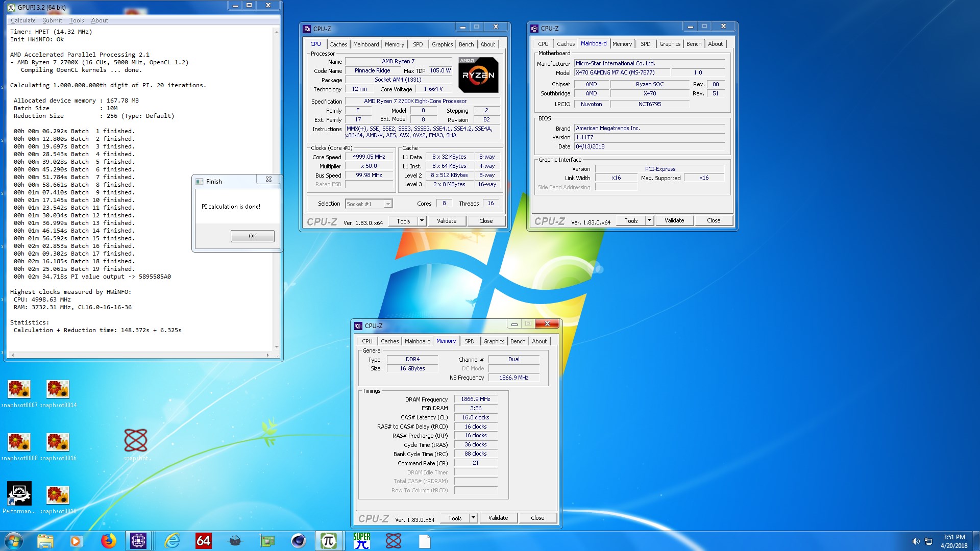Launch the media player taskbar icon
Screen dimensions: 980x551
click(76, 541)
